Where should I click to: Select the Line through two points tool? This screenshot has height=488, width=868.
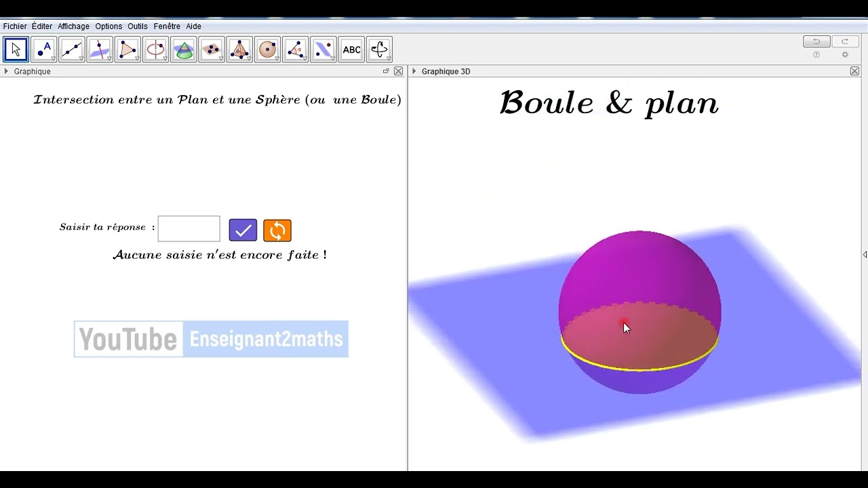[x=71, y=49]
